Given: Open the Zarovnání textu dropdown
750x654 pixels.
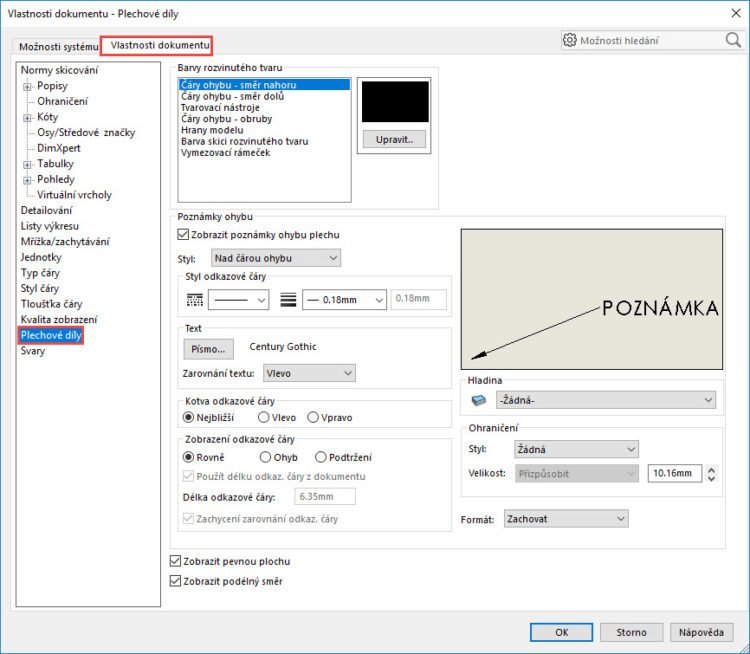Looking at the screenshot, I should [x=310, y=373].
